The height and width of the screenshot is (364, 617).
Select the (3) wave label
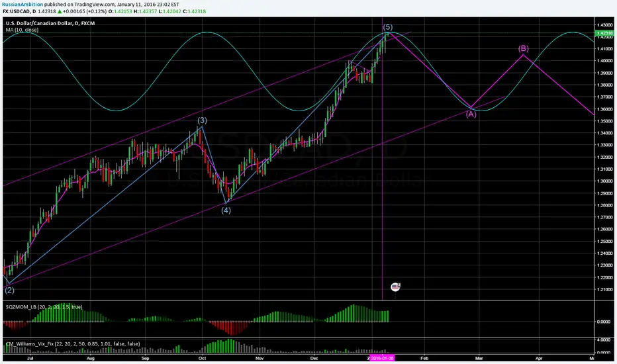click(x=203, y=120)
